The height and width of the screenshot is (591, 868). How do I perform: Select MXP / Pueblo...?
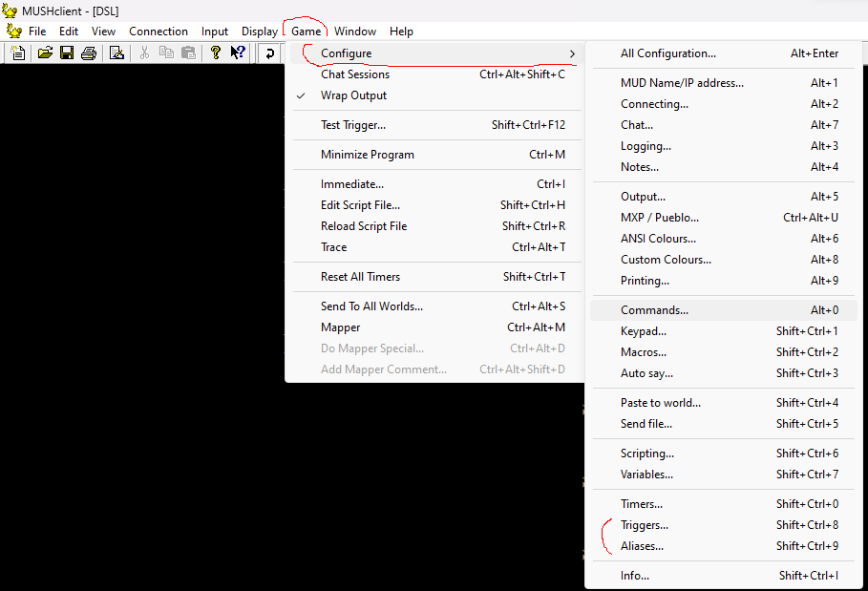[724, 218]
